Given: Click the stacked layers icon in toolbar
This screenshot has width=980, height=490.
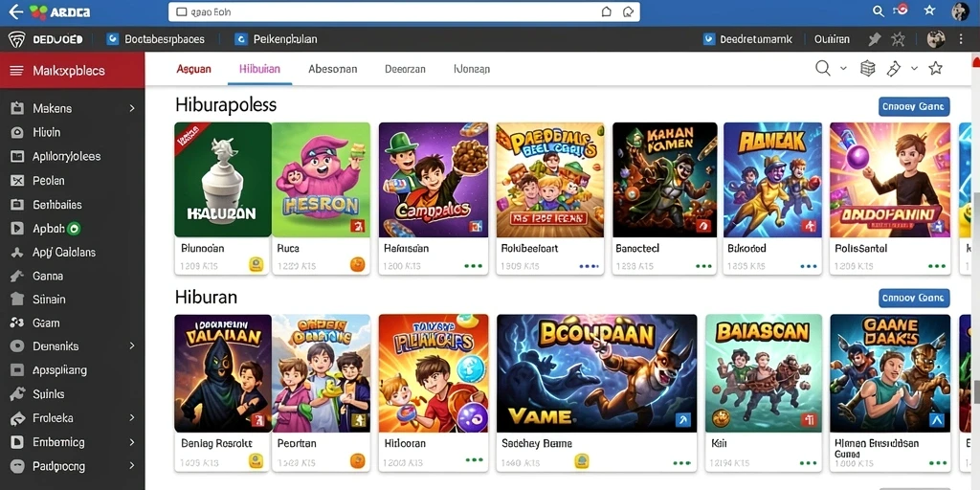Looking at the screenshot, I should pos(867,68).
